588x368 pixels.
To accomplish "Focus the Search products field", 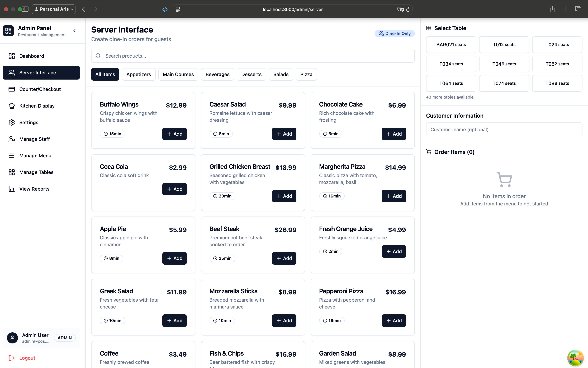I will tap(253, 56).
